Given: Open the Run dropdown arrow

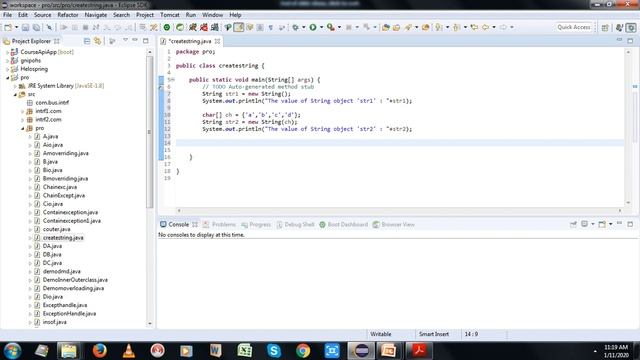Looking at the screenshot, I should click(321, 27).
